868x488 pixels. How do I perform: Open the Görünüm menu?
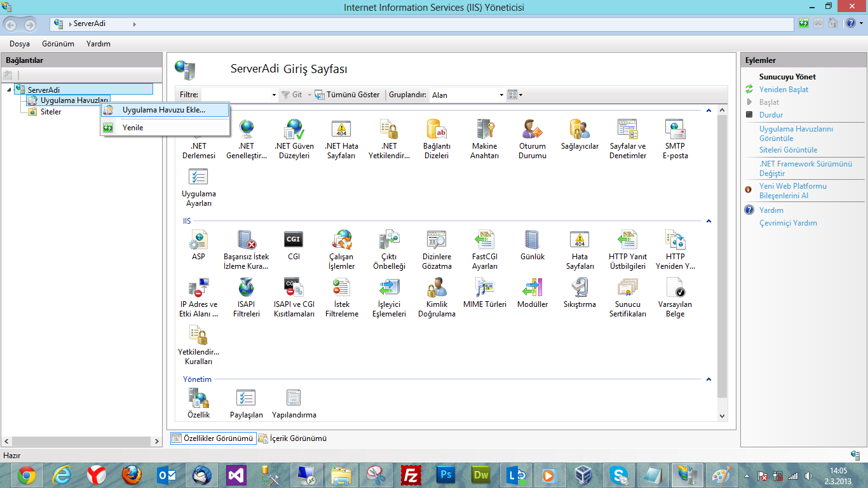(x=58, y=44)
